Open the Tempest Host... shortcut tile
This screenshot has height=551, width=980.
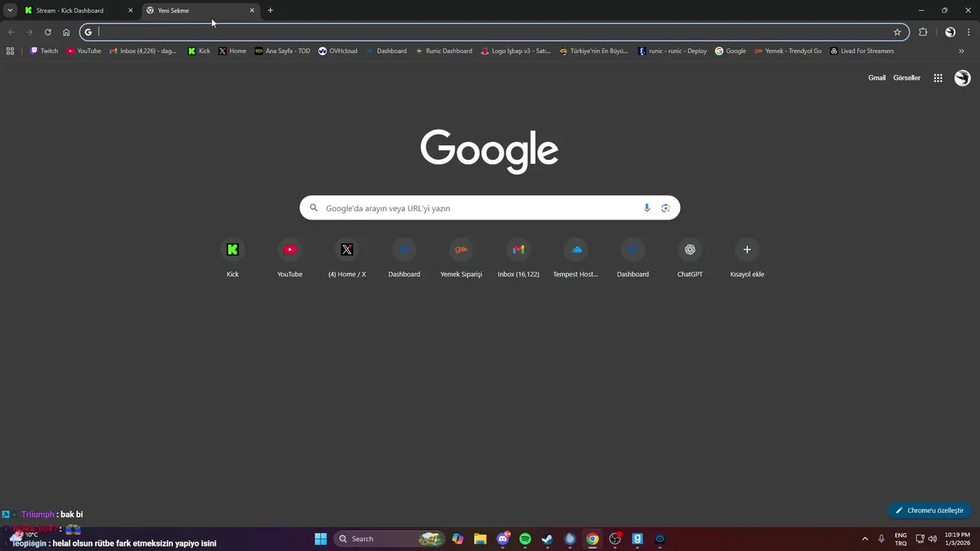point(576,258)
